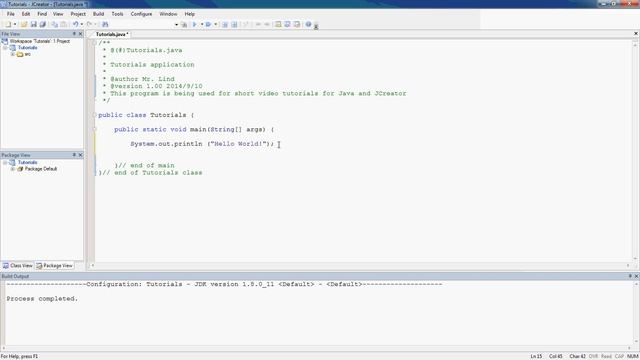Open the Run Project dropdown arrow
The height and width of the screenshot is (360, 640).
coord(202,24)
